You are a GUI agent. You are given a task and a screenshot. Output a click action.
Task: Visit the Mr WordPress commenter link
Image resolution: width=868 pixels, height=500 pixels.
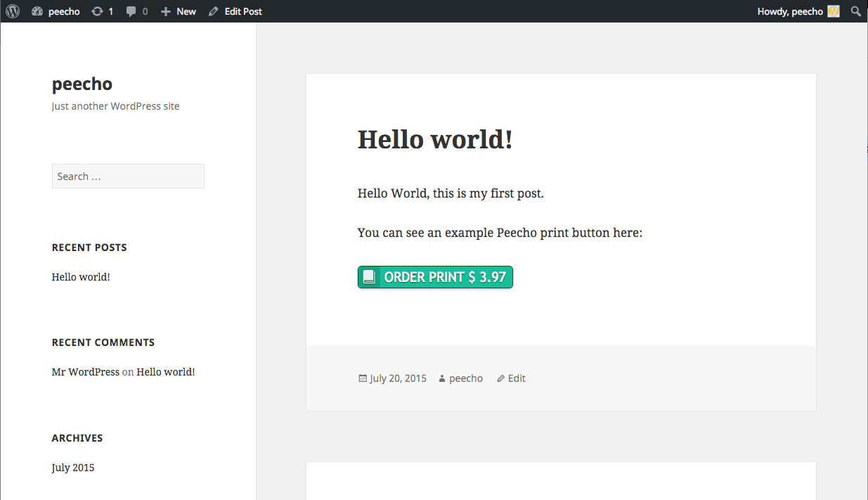point(86,372)
